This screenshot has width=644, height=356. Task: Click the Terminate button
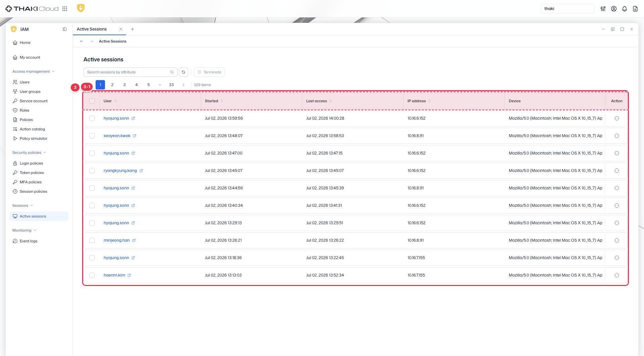pyautogui.click(x=209, y=72)
